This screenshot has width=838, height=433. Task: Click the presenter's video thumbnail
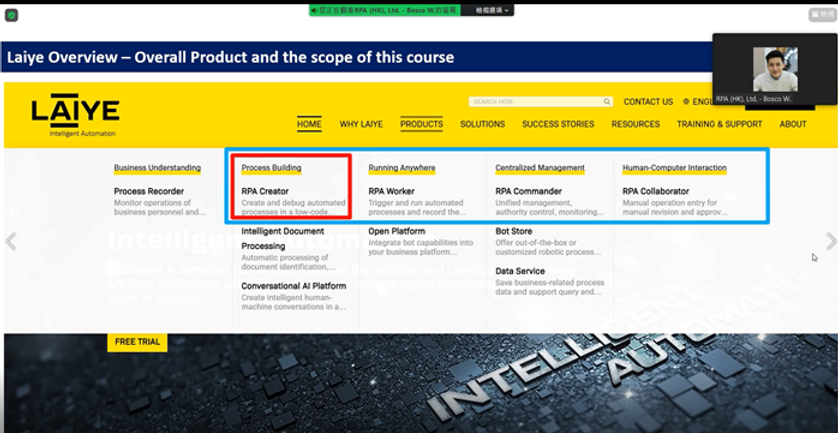pyautogui.click(x=775, y=69)
